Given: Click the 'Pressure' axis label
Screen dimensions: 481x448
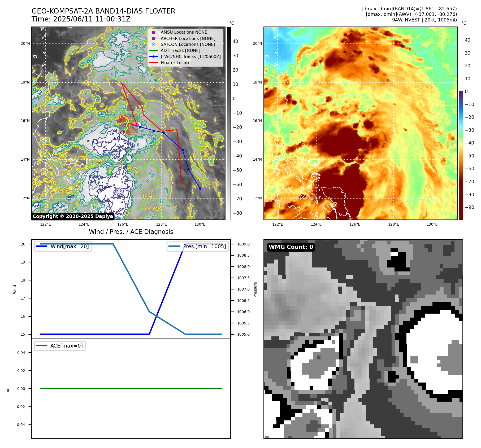Looking at the screenshot, I should point(255,289).
